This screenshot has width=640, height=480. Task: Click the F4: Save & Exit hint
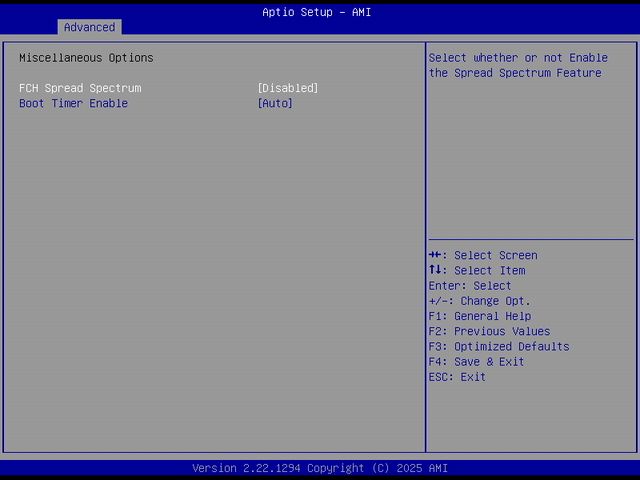476,362
